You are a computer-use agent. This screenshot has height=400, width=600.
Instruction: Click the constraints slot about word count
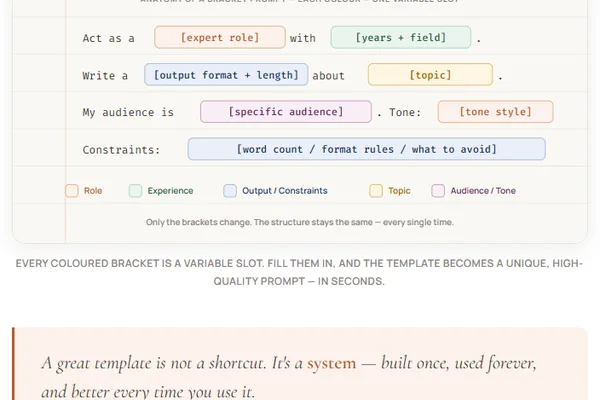367,149
